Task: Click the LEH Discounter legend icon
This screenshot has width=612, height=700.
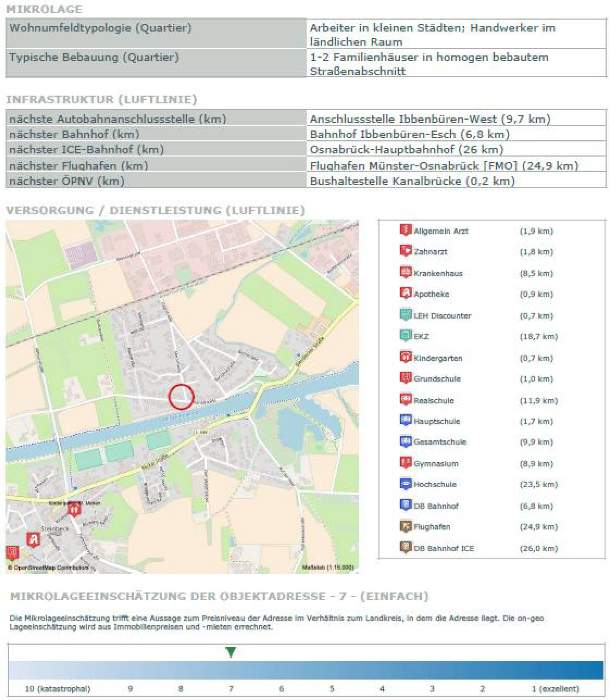Action: pyautogui.click(x=406, y=315)
